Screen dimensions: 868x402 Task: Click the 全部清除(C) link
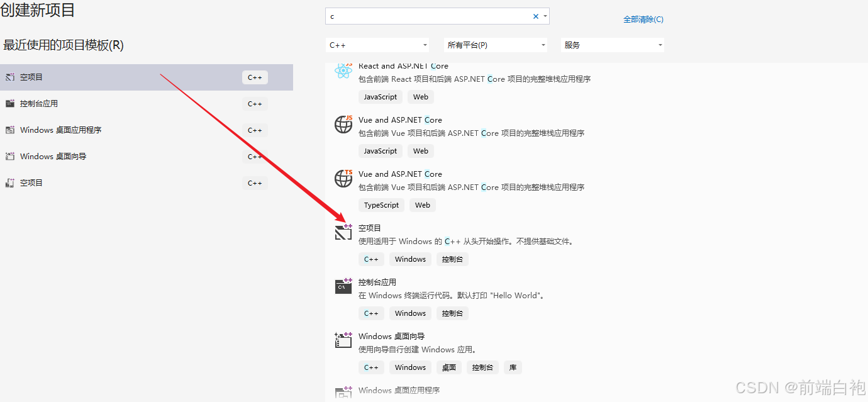[x=643, y=20]
